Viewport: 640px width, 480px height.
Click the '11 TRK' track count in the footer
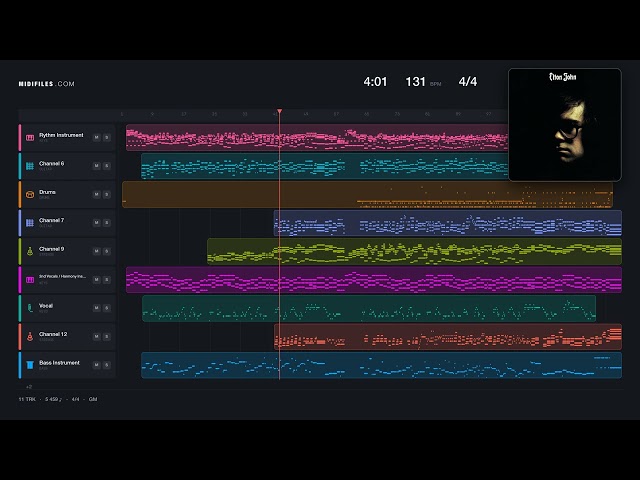27,399
